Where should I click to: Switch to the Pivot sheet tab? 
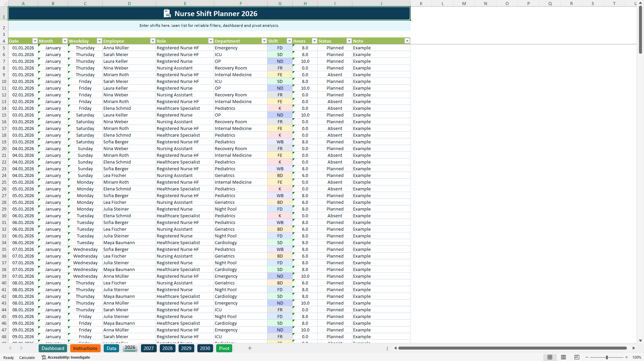224,348
